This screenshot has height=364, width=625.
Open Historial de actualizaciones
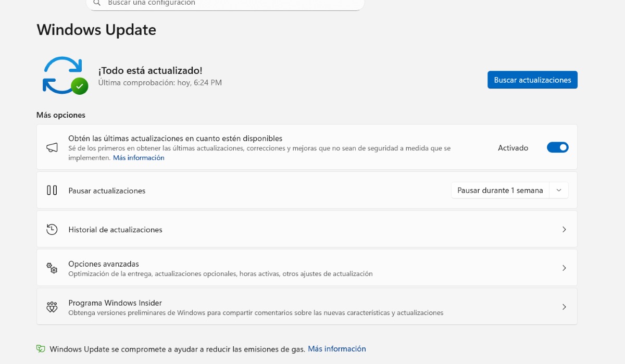[115, 230]
